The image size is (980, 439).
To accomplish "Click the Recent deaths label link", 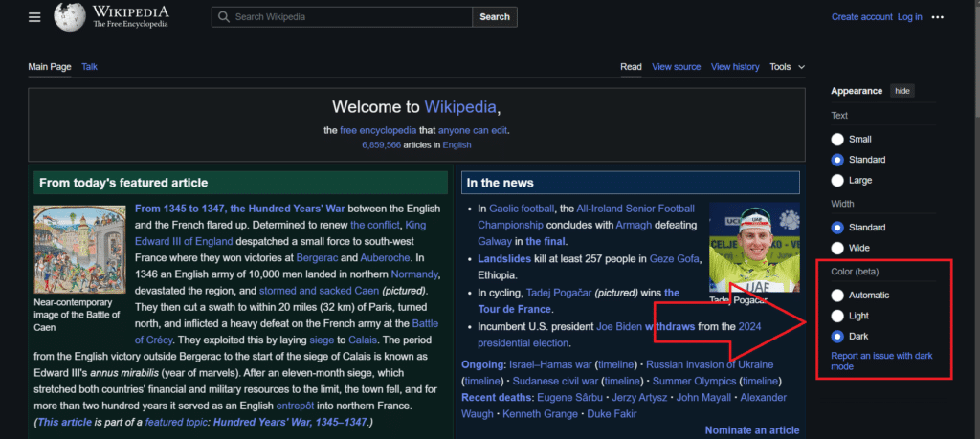I will pos(497,398).
